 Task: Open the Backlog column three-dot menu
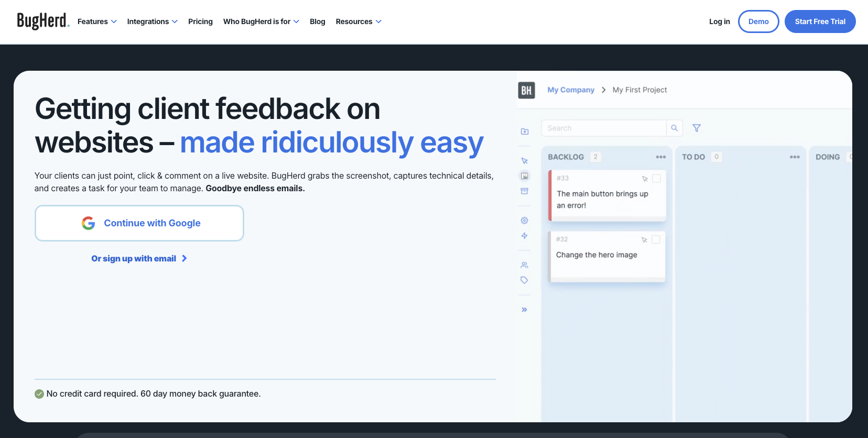[x=661, y=157]
